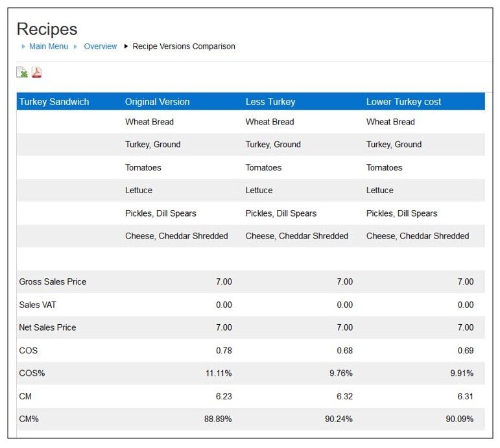Viewport: 500px width, 448px height.
Task: Select the Original Version column header
Action: pyautogui.click(x=157, y=102)
